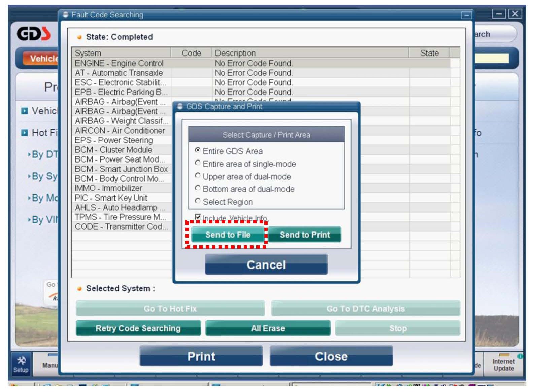Pick the Bottom area of dual-mode option

point(198,188)
